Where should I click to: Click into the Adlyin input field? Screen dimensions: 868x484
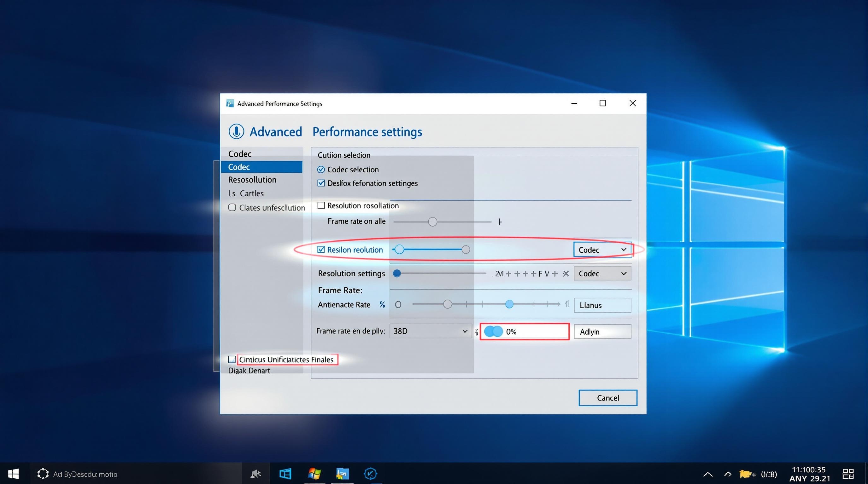(602, 331)
